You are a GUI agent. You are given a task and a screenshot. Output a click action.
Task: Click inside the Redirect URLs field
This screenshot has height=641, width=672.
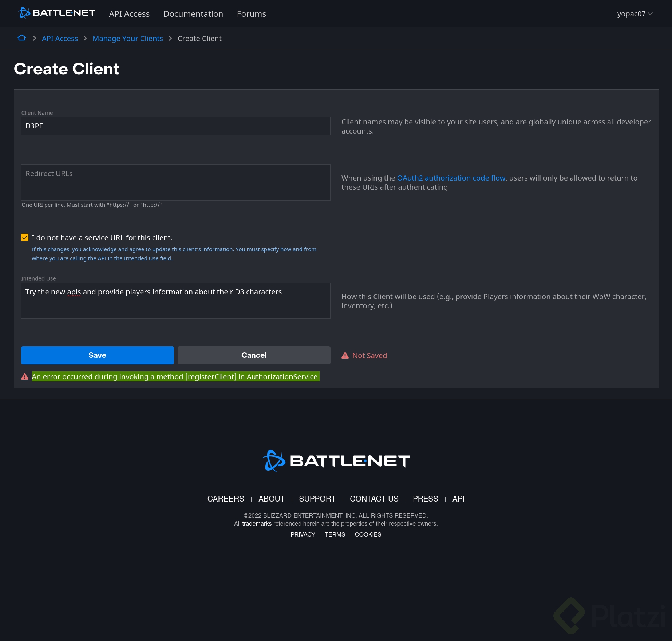(176, 182)
